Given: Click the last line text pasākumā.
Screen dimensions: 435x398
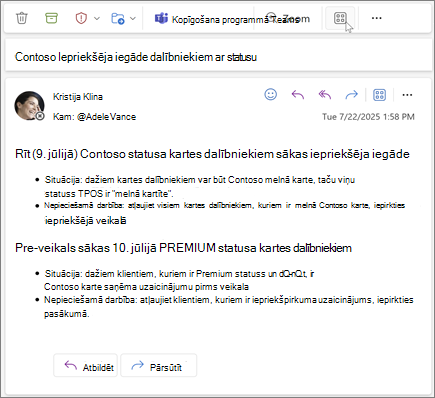Looking at the screenshot, I should (x=67, y=314).
